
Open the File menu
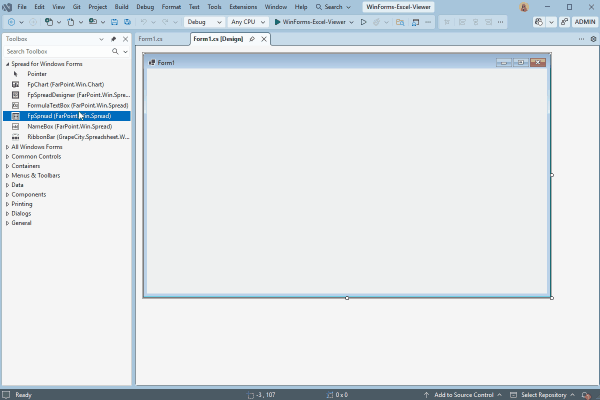click(22, 7)
